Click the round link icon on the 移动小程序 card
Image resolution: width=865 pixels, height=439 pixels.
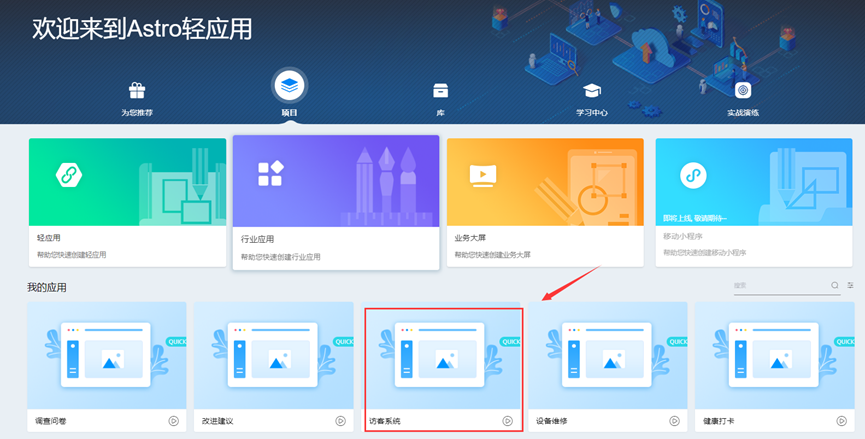pos(693,176)
